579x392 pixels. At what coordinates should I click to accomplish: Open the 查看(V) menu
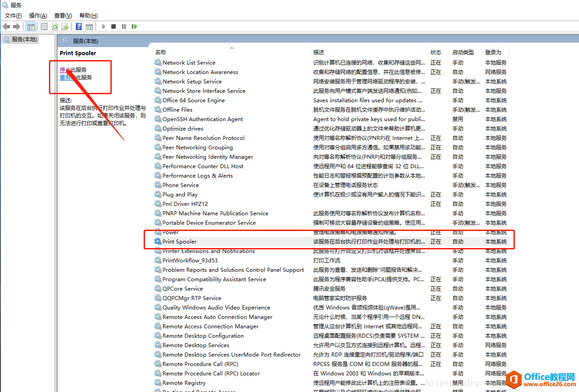click(62, 15)
